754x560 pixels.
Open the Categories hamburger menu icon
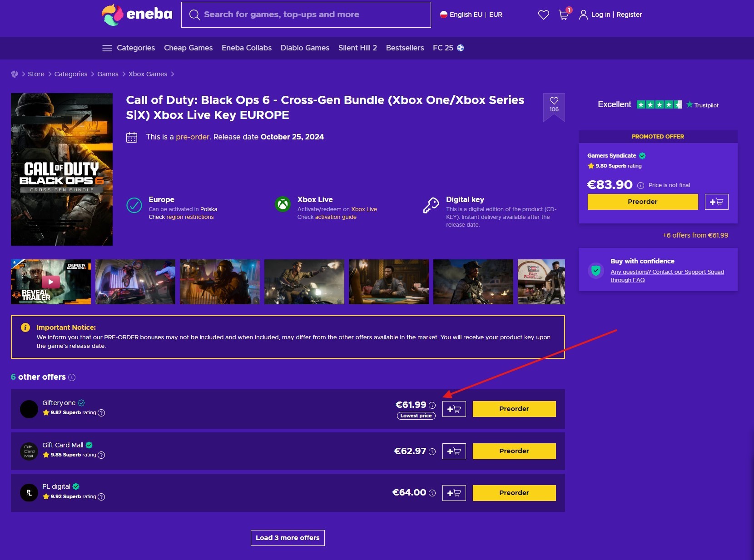click(x=107, y=48)
